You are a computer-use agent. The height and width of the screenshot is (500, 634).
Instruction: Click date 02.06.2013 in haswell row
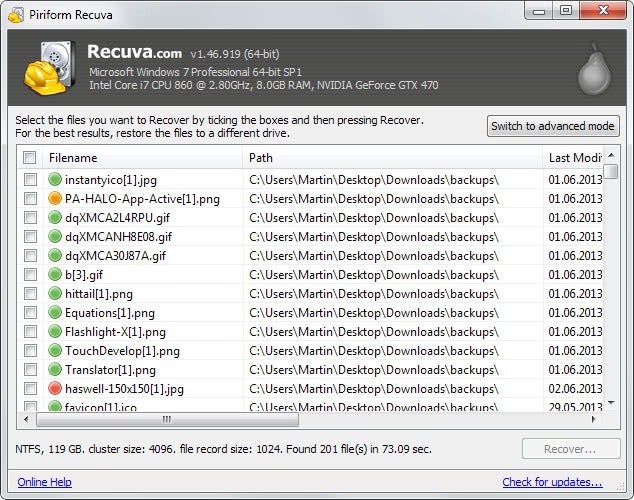575,388
